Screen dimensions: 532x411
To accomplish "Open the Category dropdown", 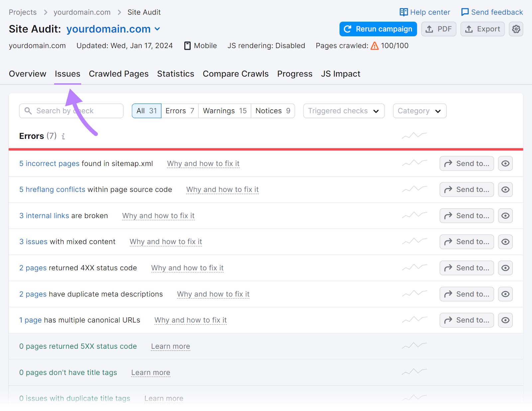I will 419,110.
